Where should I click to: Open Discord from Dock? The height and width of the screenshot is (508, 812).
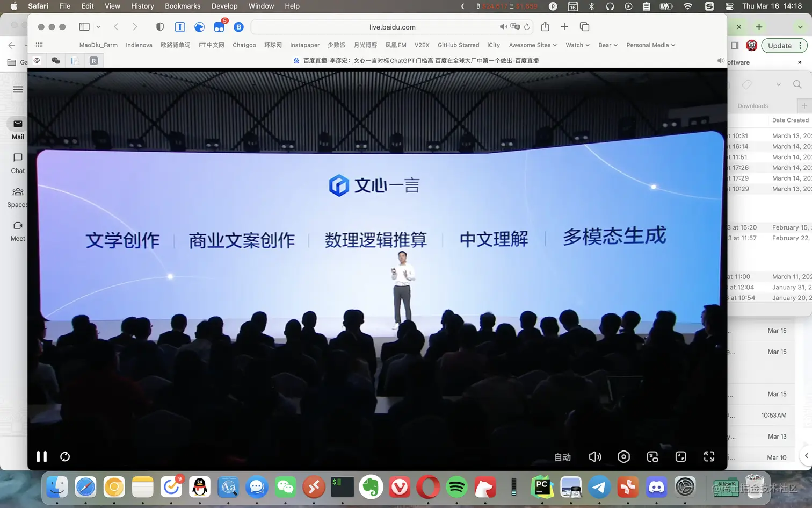656,488
